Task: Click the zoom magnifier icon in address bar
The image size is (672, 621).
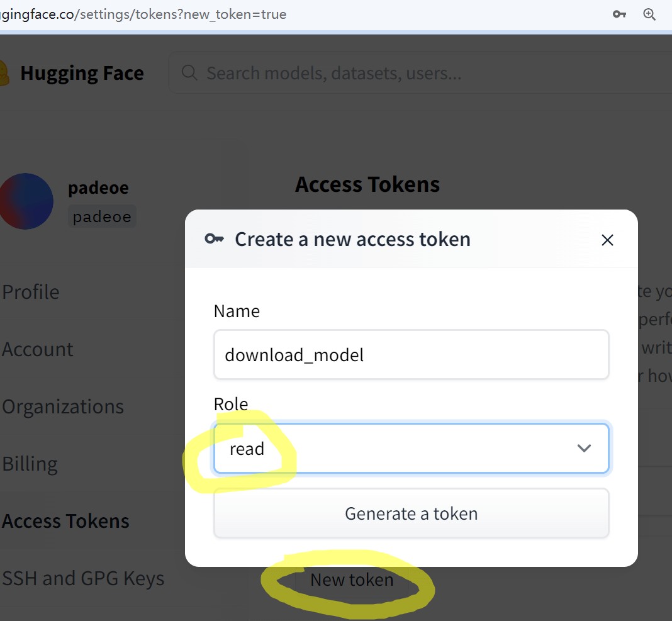Action: pyautogui.click(x=650, y=14)
